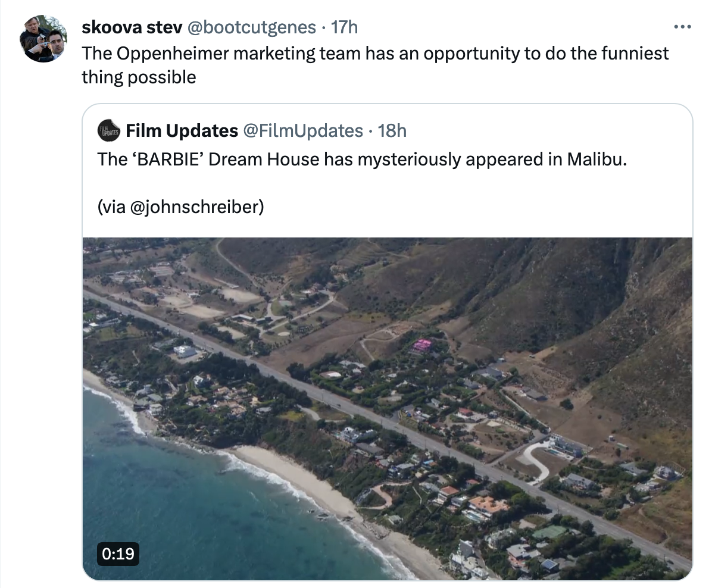Open the tweet's 17h timestamp link
This screenshot has width=712, height=588.
345,27
